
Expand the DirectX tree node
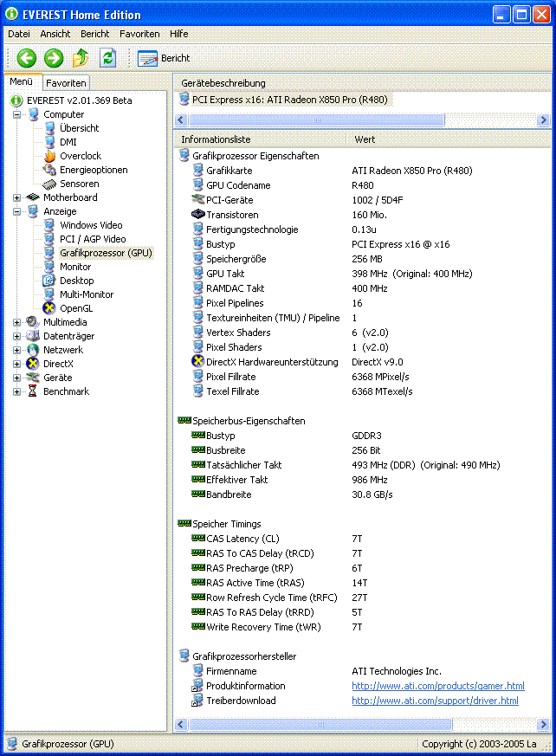[x=16, y=364]
